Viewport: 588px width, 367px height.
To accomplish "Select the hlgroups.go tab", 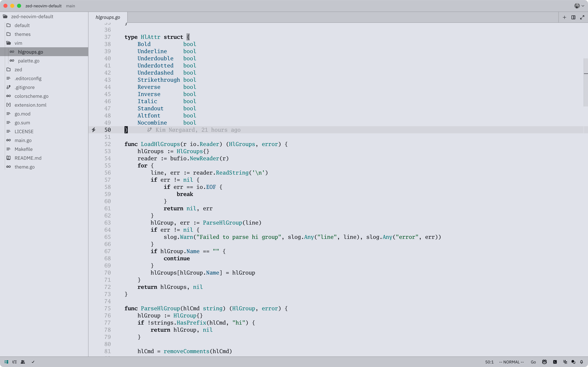I will (x=108, y=17).
